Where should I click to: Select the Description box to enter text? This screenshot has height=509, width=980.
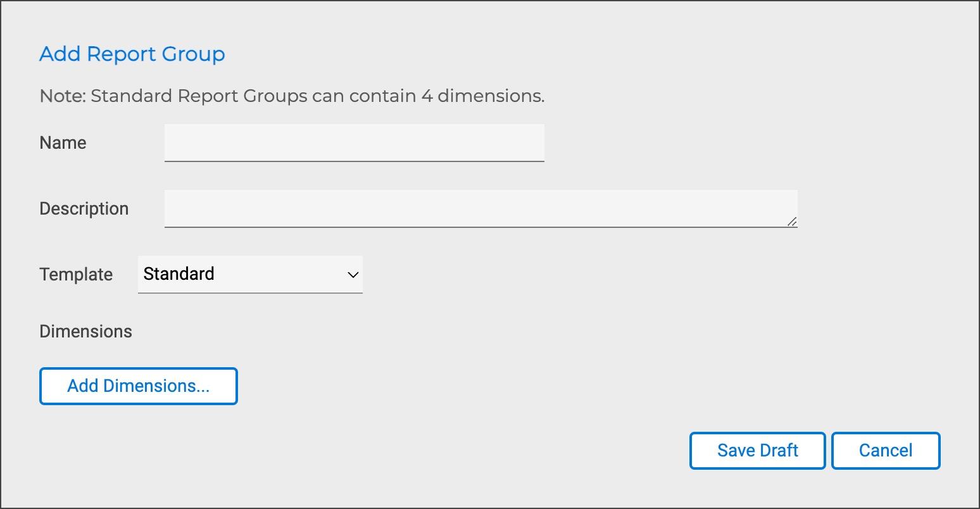click(x=481, y=208)
